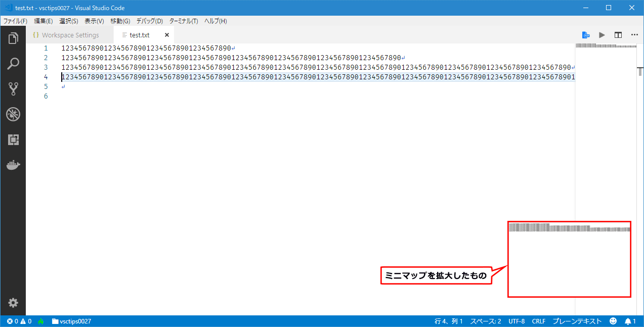Open the ターミナル(T) menu
Screen dimensions: 644x327
184,21
